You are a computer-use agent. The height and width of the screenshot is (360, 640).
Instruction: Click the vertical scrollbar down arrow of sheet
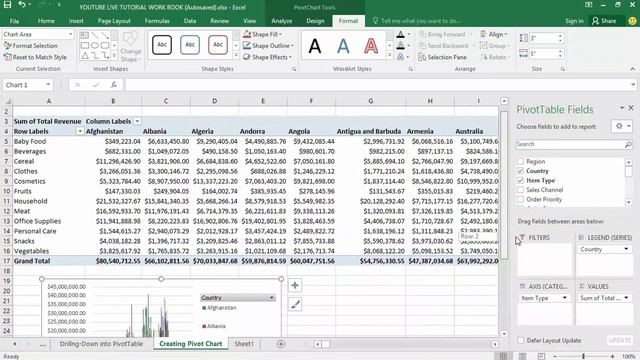504,334
